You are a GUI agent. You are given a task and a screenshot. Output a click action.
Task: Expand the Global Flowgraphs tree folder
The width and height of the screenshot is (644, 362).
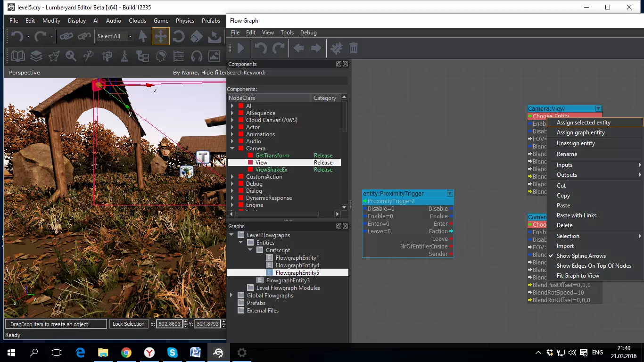231,296
